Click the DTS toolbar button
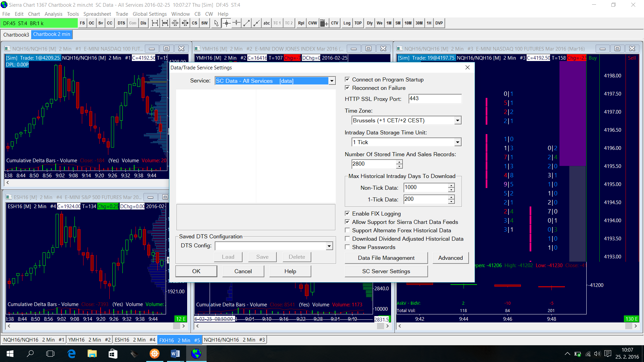644x362 pixels. (121, 23)
